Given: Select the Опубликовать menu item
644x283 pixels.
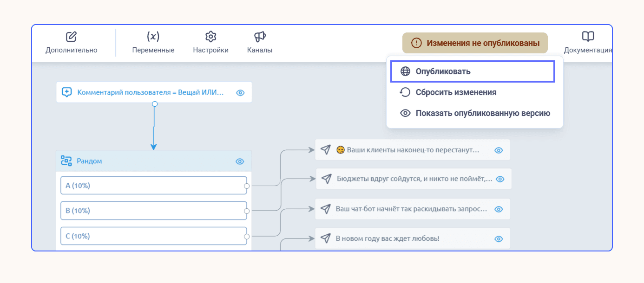Looking at the screenshot, I should pos(473,71).
